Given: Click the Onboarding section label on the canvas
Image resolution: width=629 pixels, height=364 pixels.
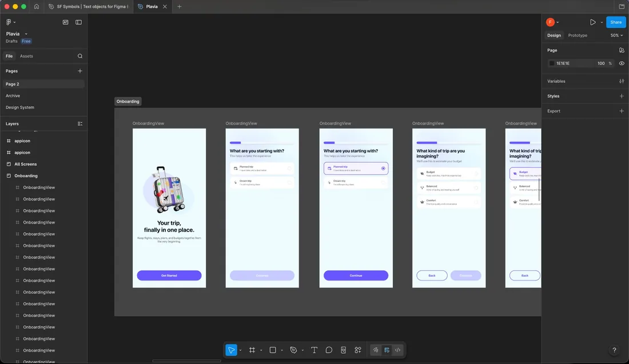Looking at the screenshot, I should (128, 101).
